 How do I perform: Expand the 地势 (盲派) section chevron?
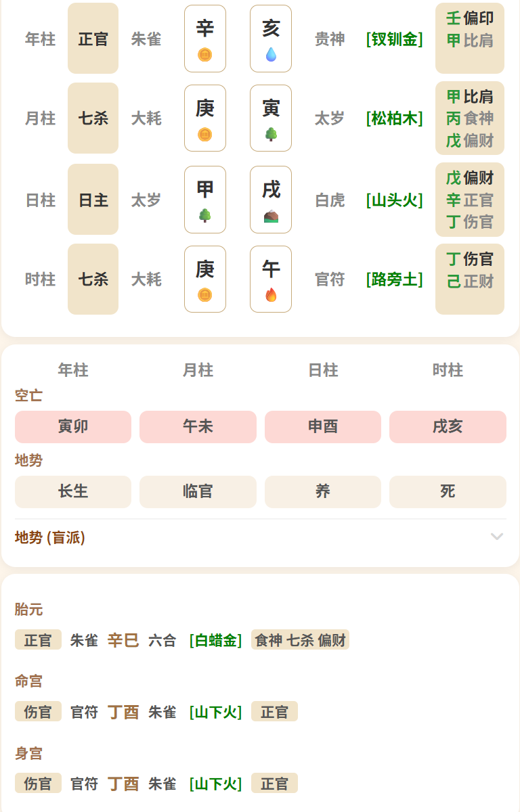coord(497,537)
